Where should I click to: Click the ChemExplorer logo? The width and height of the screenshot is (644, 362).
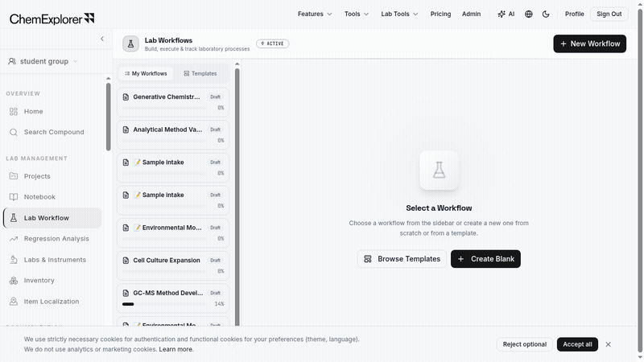[52, 19]
